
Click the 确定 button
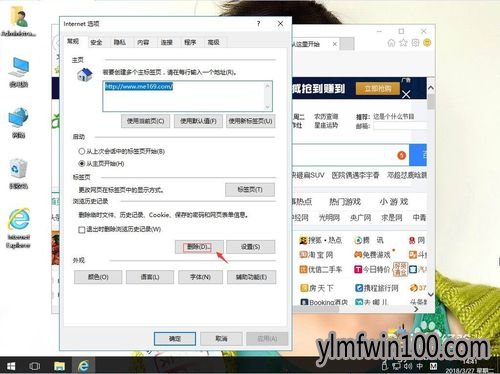pyautogui.click(x=175, y=339)
